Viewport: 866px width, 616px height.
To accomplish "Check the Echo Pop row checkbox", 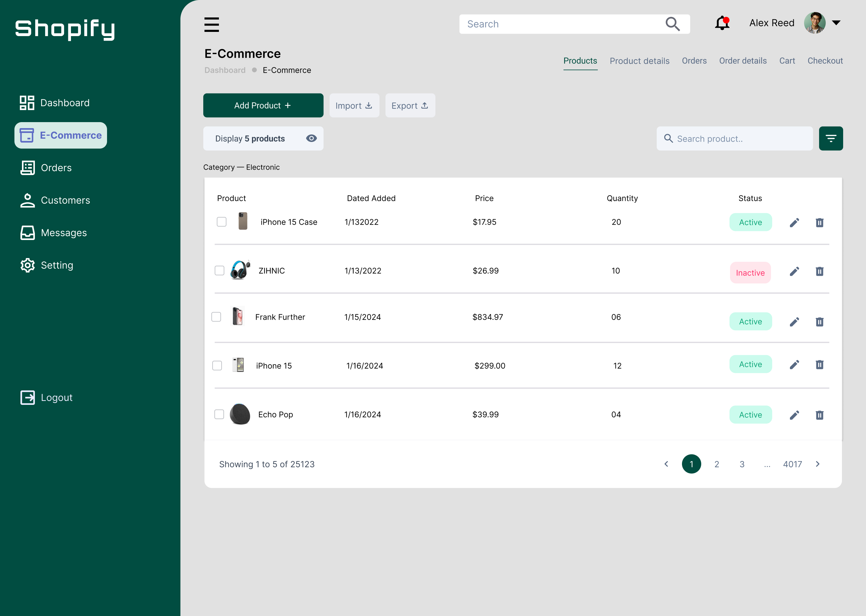I will coord(219,414).
